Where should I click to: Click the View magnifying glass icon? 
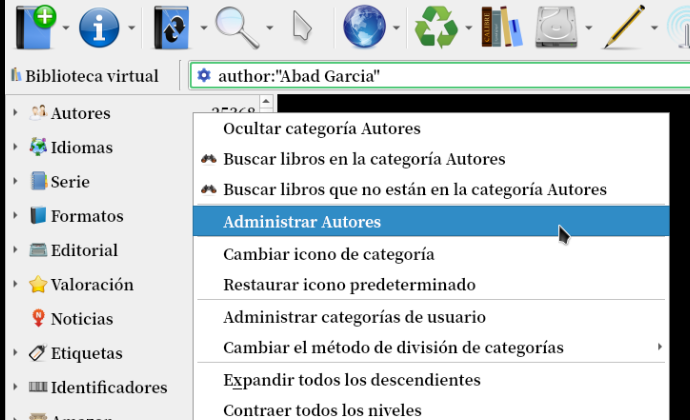pyautogui.click(x=237, y=27)
